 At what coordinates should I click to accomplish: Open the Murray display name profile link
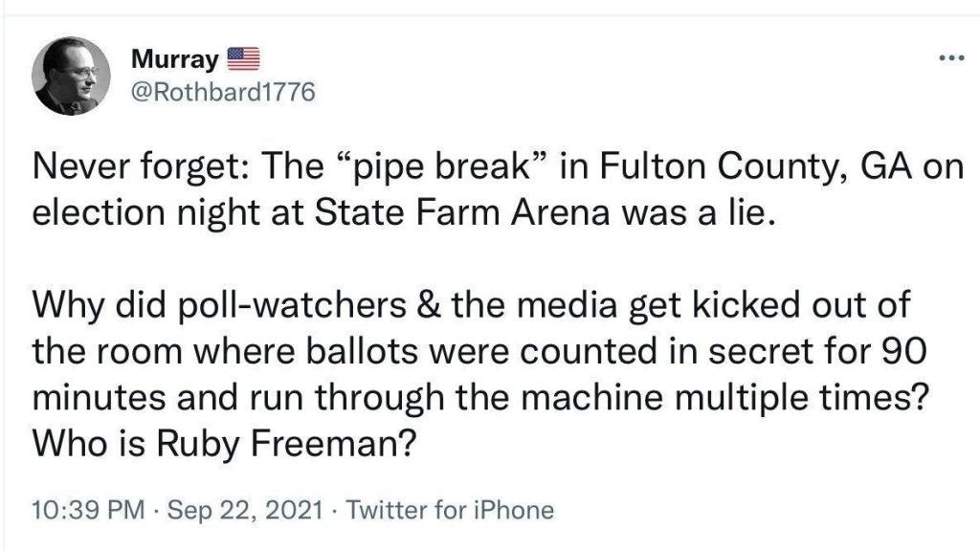click(x=175, y=59)
